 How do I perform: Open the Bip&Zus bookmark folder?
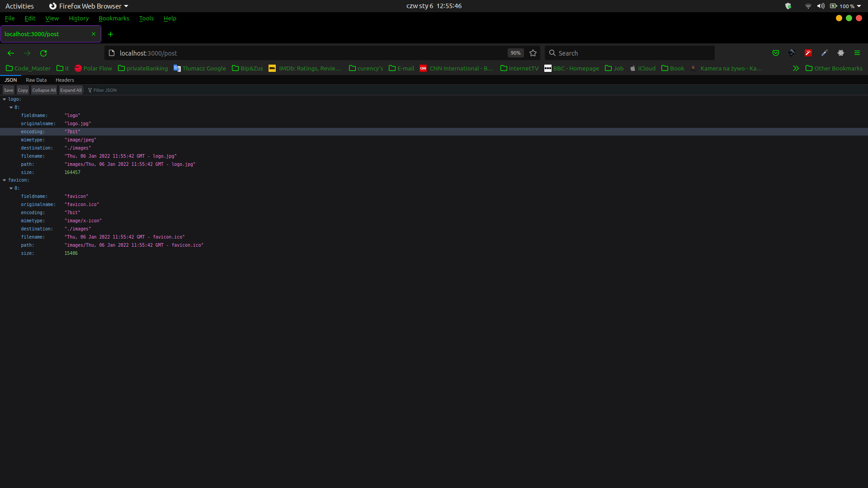point(247,69)
